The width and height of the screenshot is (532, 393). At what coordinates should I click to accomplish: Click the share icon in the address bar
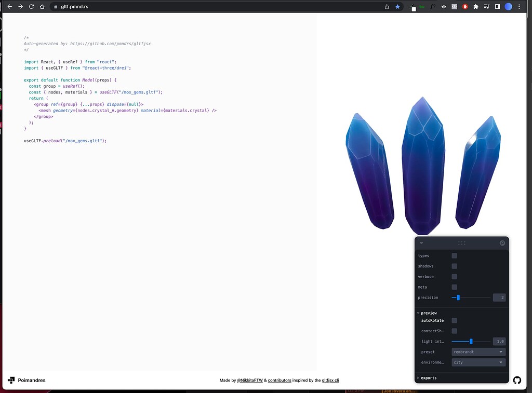pos(385,6)
